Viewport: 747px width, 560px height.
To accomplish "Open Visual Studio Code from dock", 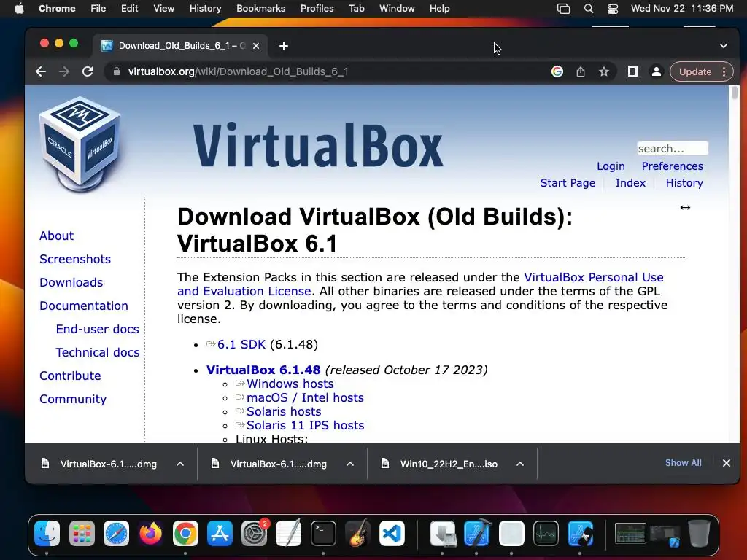I will (392, 533).
